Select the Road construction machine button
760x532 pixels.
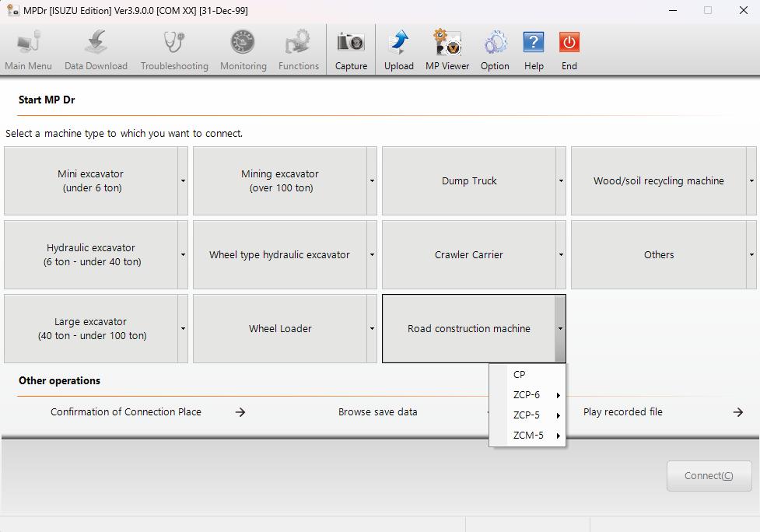coord(469,328)
